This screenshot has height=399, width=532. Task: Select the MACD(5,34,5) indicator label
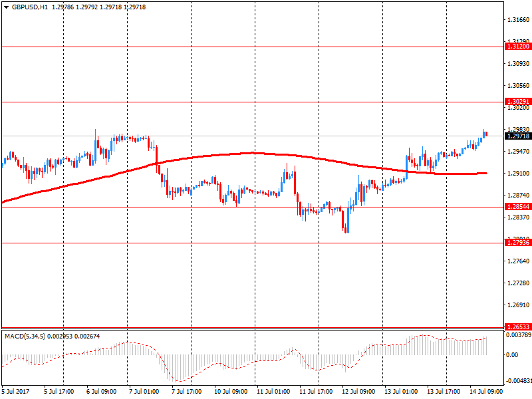pyautogui.click(x=25, y=336)
